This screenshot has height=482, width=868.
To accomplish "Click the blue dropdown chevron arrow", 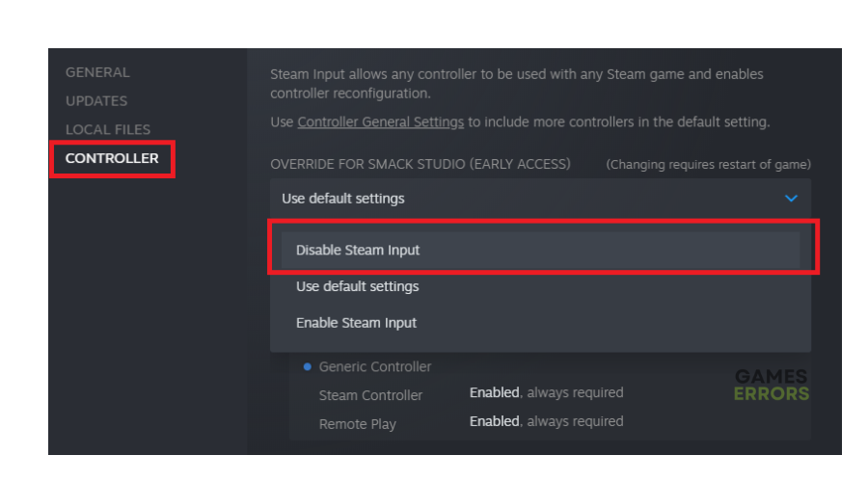I will pos(791,199).
